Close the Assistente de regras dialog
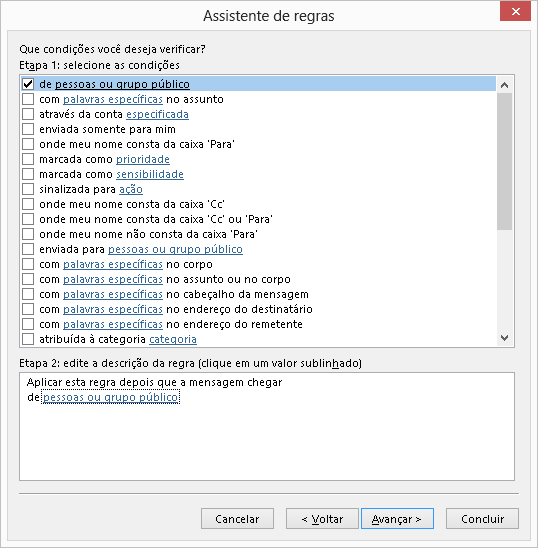538x548 pixels. pyautogui.click(x=515, y=12)
